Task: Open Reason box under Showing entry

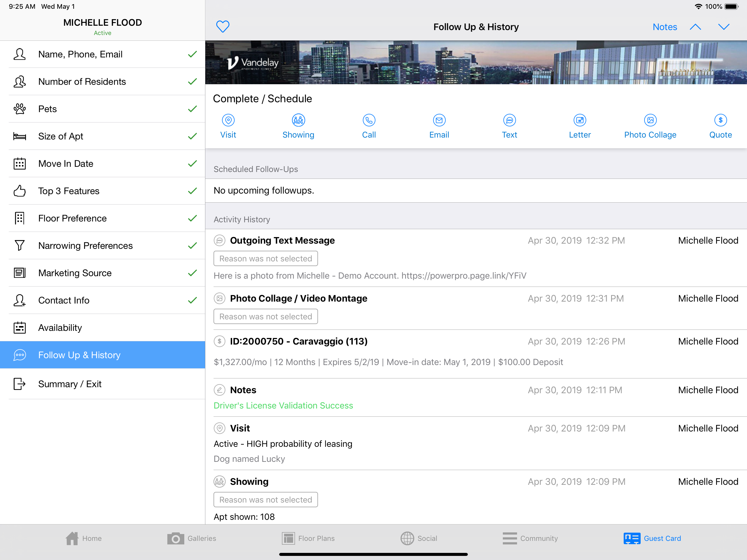Action: tap(266, 500)
